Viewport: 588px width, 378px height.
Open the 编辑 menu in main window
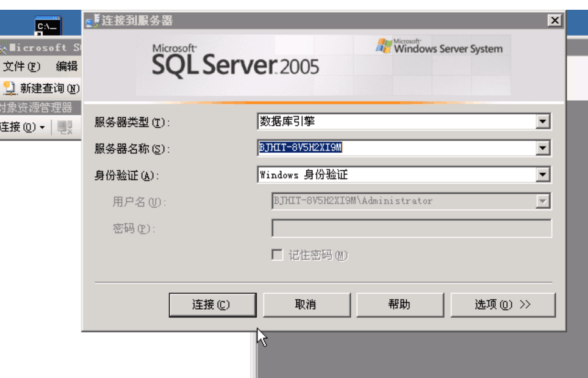(66, 67)
